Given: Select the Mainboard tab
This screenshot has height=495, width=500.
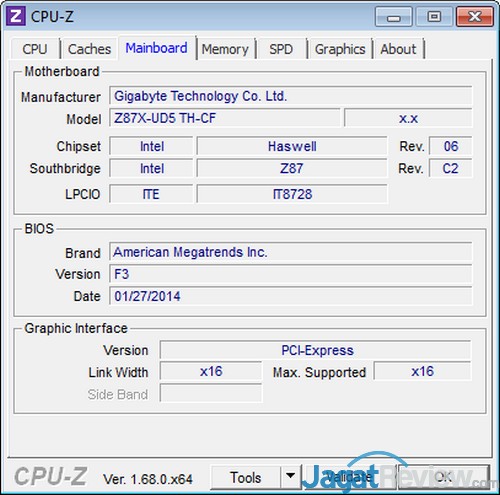Looking at the screenshot, I should [x=156, y=48].
